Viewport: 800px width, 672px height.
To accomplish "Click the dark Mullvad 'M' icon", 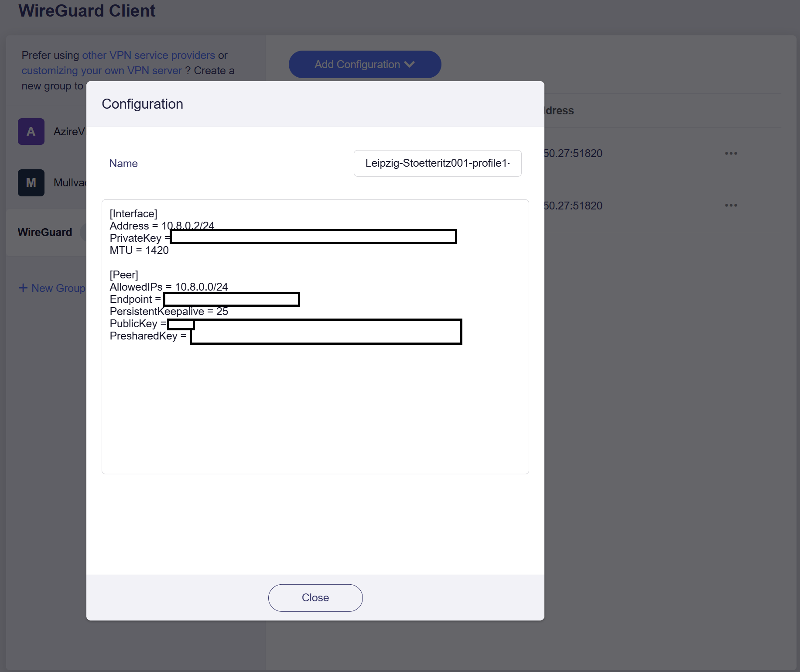I will 31,182.
